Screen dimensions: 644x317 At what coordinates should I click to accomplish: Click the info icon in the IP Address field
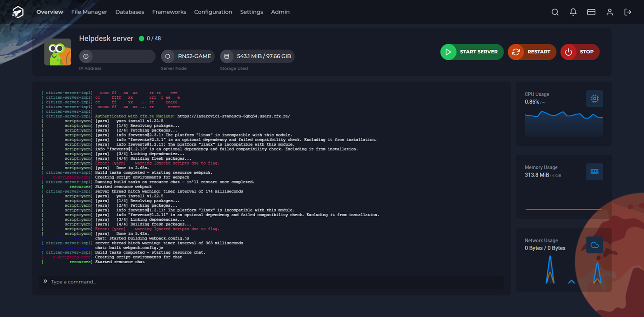pyautogui.click(x=86, y=56)
